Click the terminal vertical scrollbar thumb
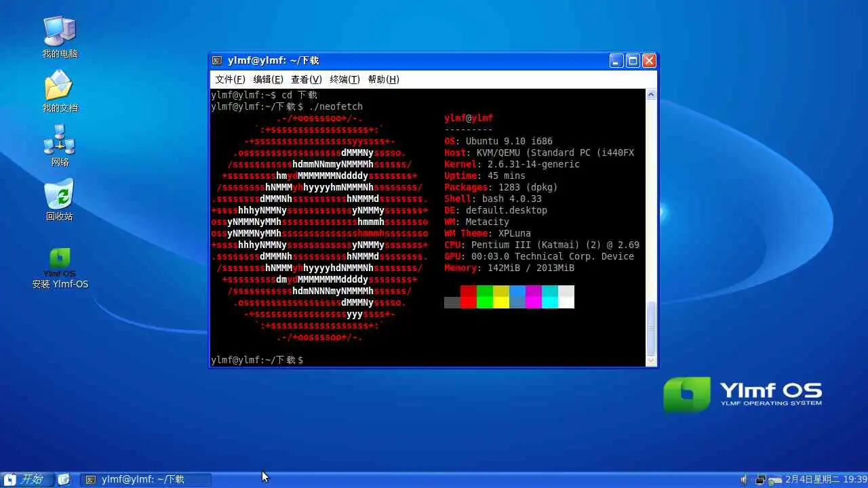 [x=651, y=328]
